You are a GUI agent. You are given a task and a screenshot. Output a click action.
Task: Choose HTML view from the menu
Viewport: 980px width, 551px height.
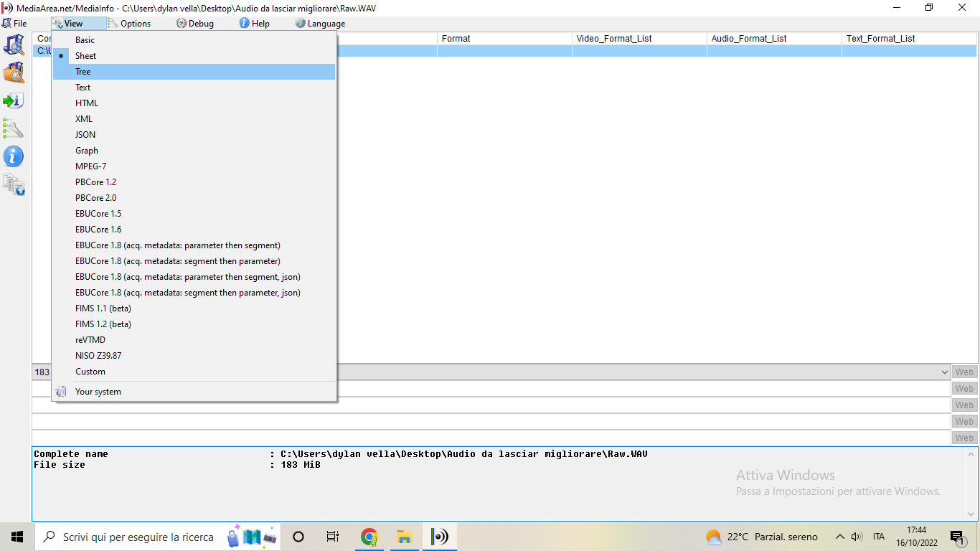click(194, 103)
